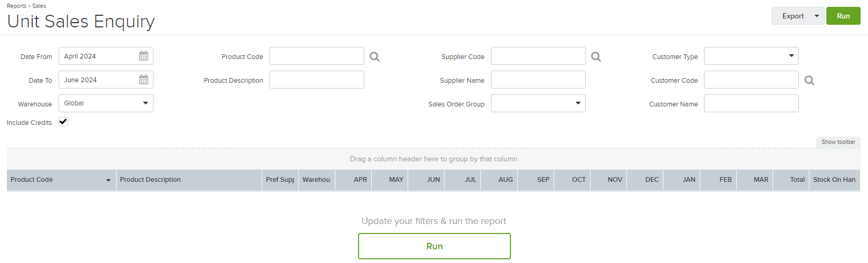Click the large outlined Run button
The image size is (868, 263).
(435, 246)
